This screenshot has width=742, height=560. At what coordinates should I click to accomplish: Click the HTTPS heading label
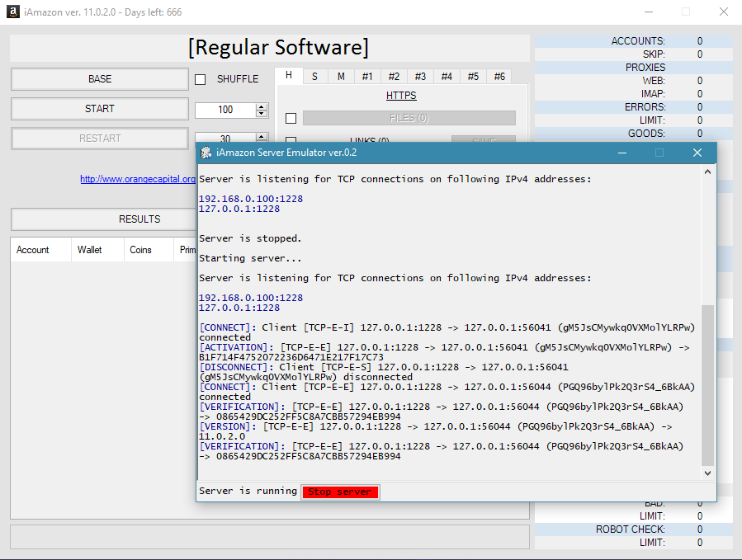pyautogui.click(x=401, y=96)
